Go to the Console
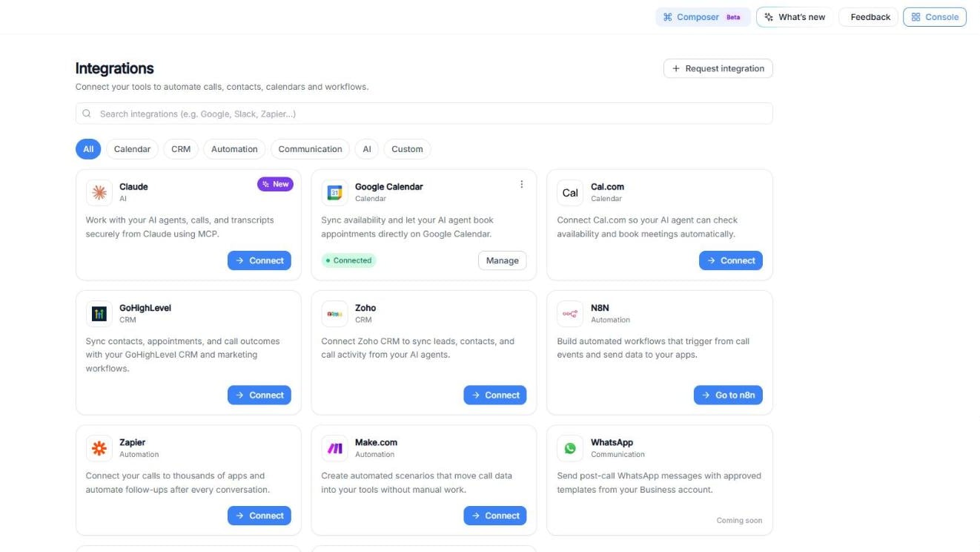This screenshot has width=980, height=552. [x=935, y=17]
